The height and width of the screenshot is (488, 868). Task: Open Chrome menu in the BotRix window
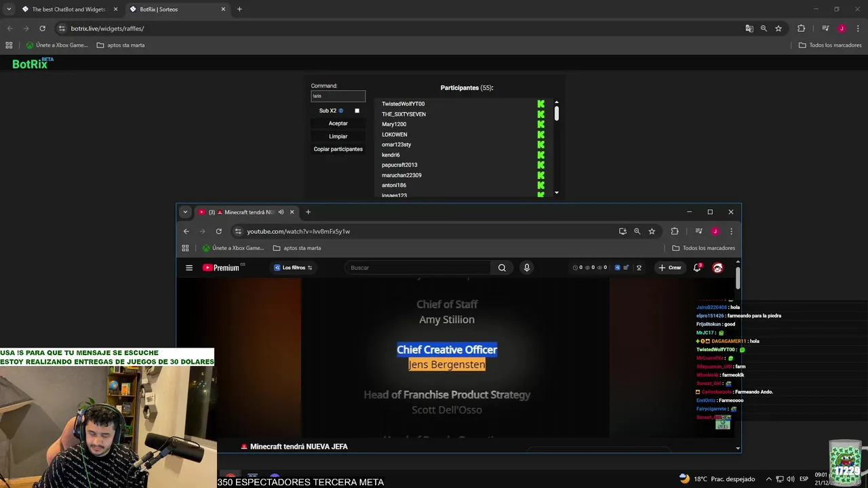[858, 28]
